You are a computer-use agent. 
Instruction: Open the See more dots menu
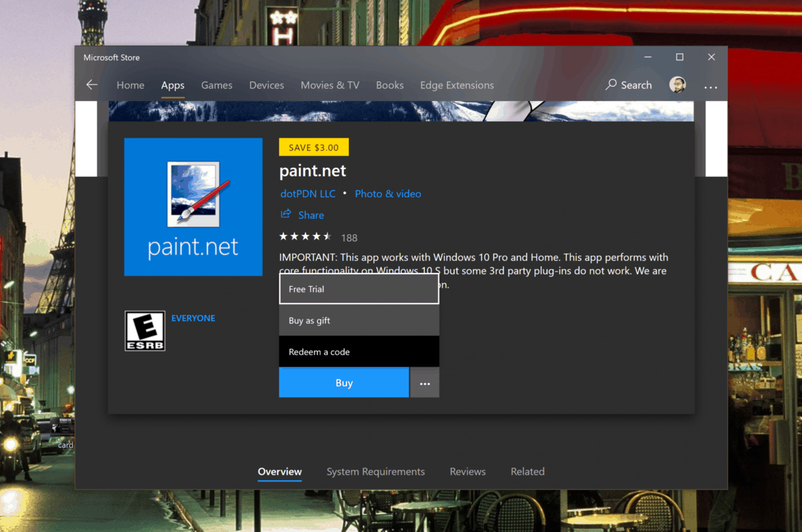tap(711, 87)
